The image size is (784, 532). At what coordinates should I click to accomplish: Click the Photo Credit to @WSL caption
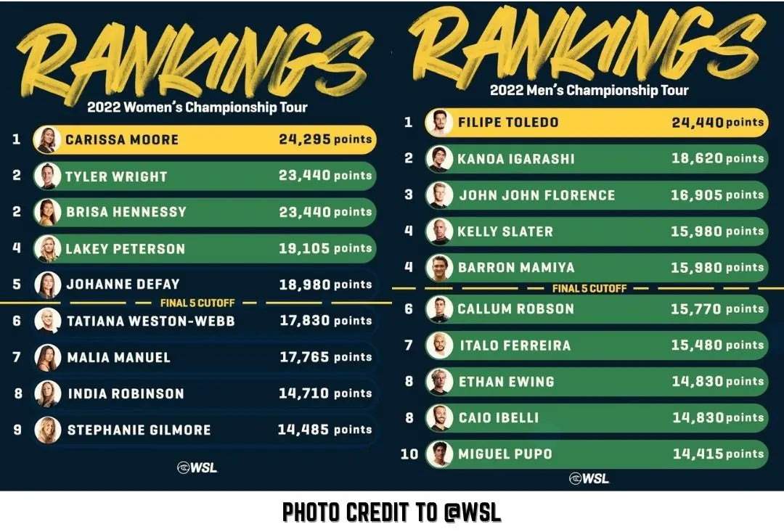(391, 512)
